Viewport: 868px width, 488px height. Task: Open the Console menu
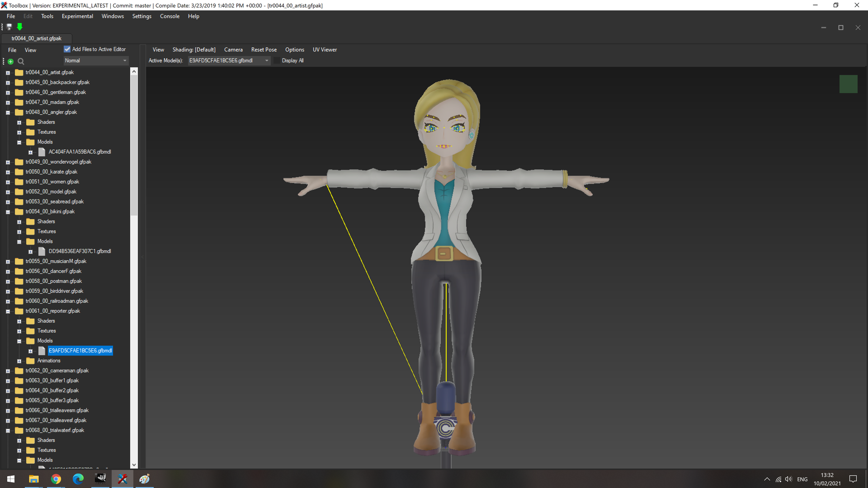[x=170, y=16]
